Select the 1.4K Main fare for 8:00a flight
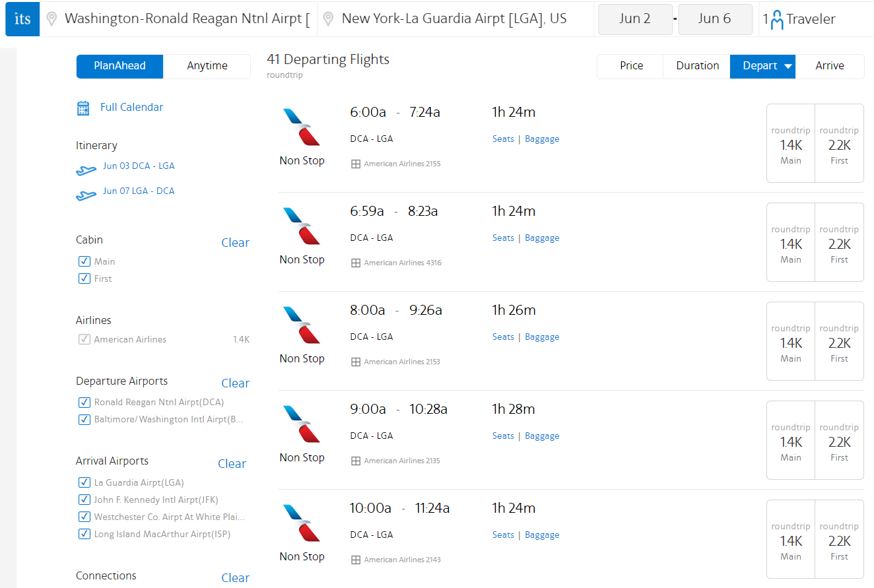The image size is (874, 588). [791, 342]
